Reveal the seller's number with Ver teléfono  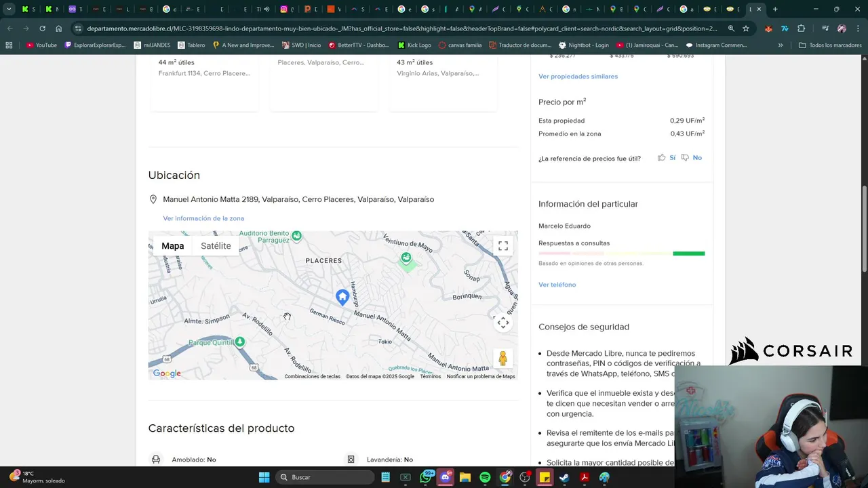(x=557, y=285)
